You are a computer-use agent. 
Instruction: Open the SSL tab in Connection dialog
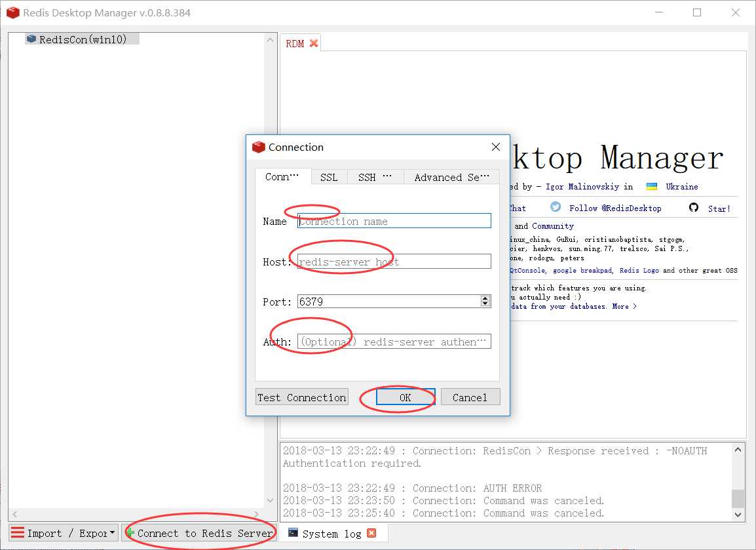(329, 177)
